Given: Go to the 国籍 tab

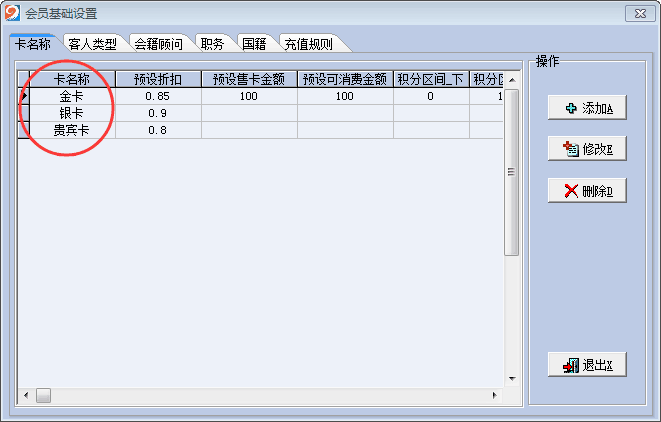Looking at the screenshot, I should tap(254, 44).
